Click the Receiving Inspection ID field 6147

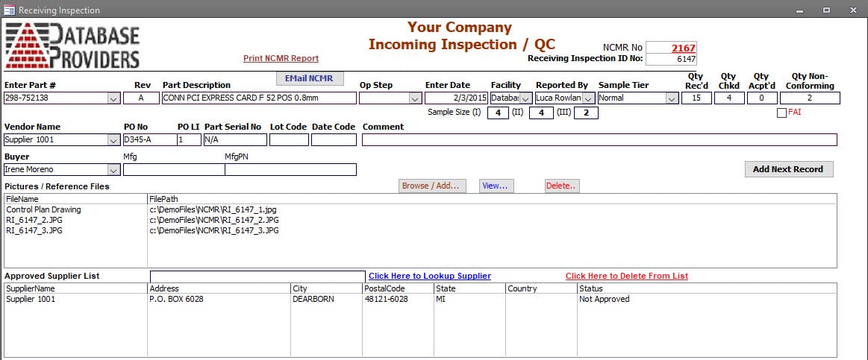tap(671, 59)
